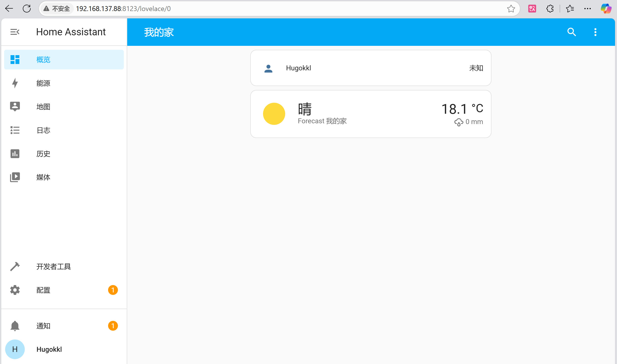
Task: Open the 概览 overview dashboard
Action: 64,60
